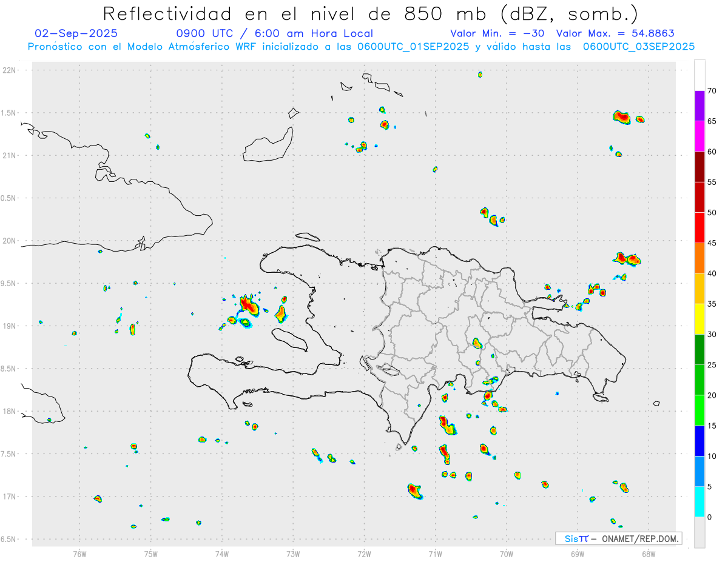Click the longitude axis label "69W"

coord(578,554)
